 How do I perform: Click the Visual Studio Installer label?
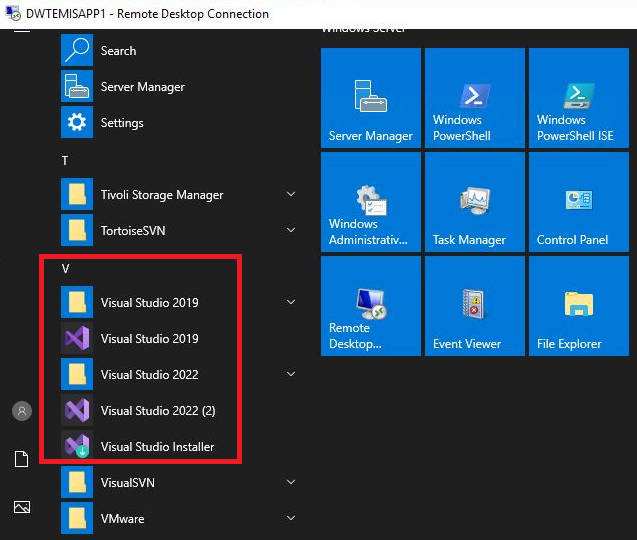click(x=157, y=447)
